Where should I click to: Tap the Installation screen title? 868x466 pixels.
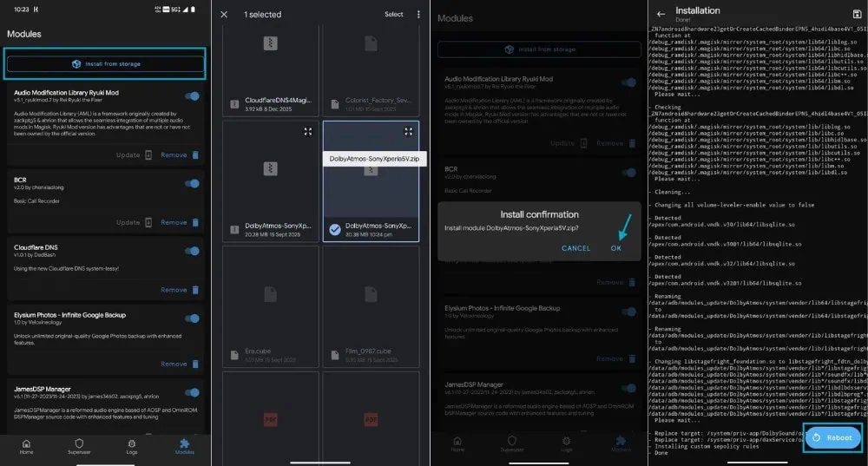coord(698,10)
